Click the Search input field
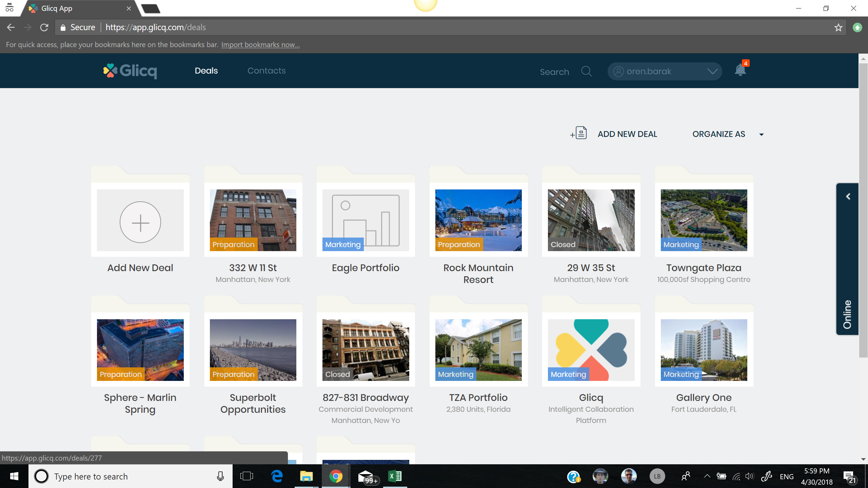This screenshot has height=488, width=868. click(554, 72)
